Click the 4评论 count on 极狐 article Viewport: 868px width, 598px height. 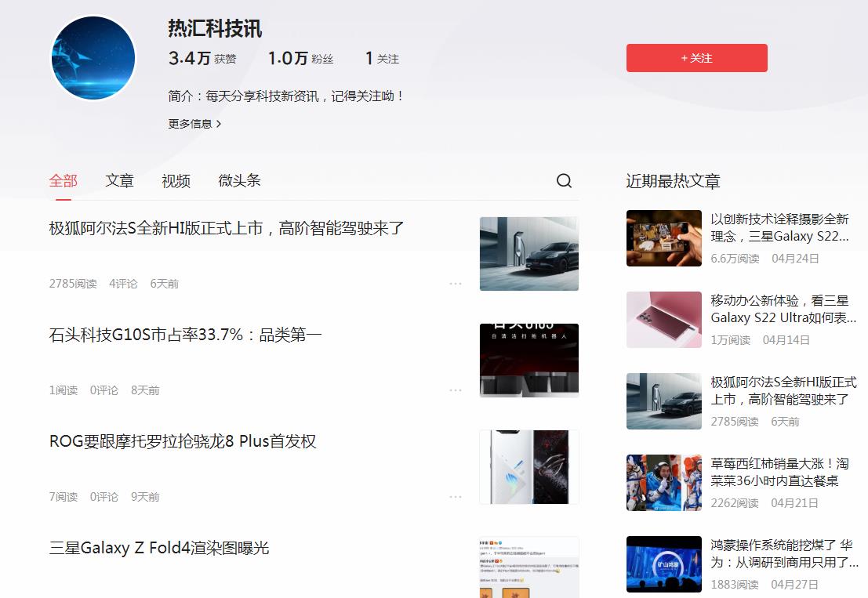(x=123, y=284)
